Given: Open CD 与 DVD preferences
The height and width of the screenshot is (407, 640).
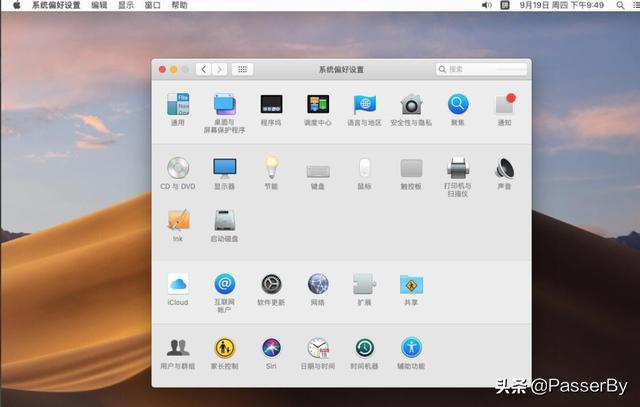Looking at the screenshot, I should [178, 173].
